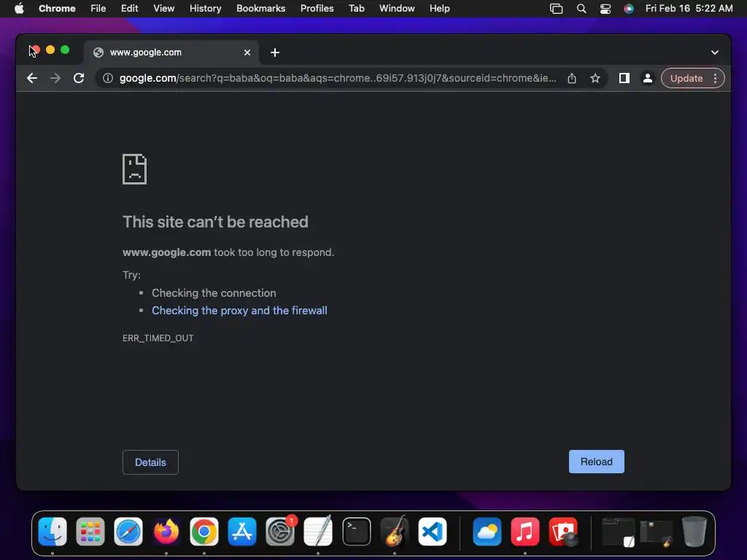Open Visual Studio Code from the Dock
747x560 pixels.
coord(433,532)
